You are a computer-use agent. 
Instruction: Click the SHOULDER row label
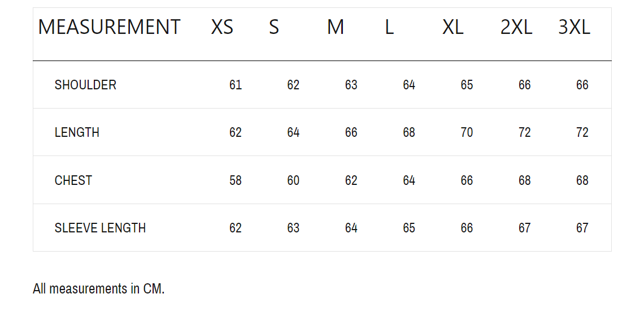pyautogui.click(x=85, y=85)
